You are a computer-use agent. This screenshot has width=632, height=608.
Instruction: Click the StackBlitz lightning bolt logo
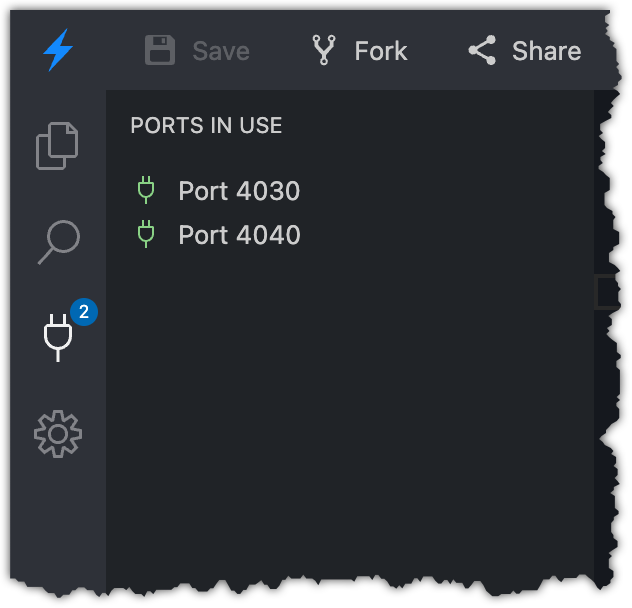coord(58,50)
